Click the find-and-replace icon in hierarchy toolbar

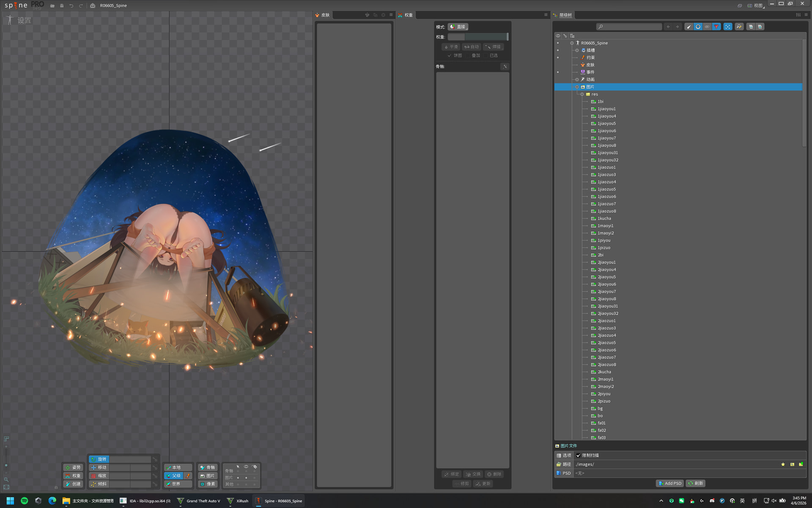739,27
